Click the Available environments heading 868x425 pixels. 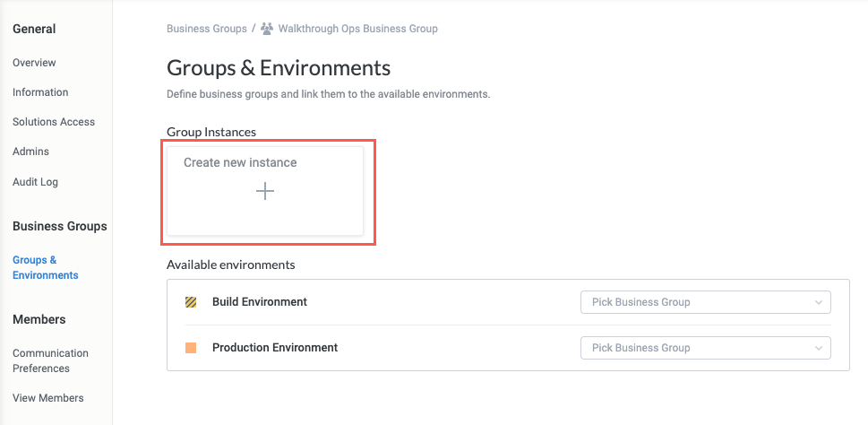point(231,265)
